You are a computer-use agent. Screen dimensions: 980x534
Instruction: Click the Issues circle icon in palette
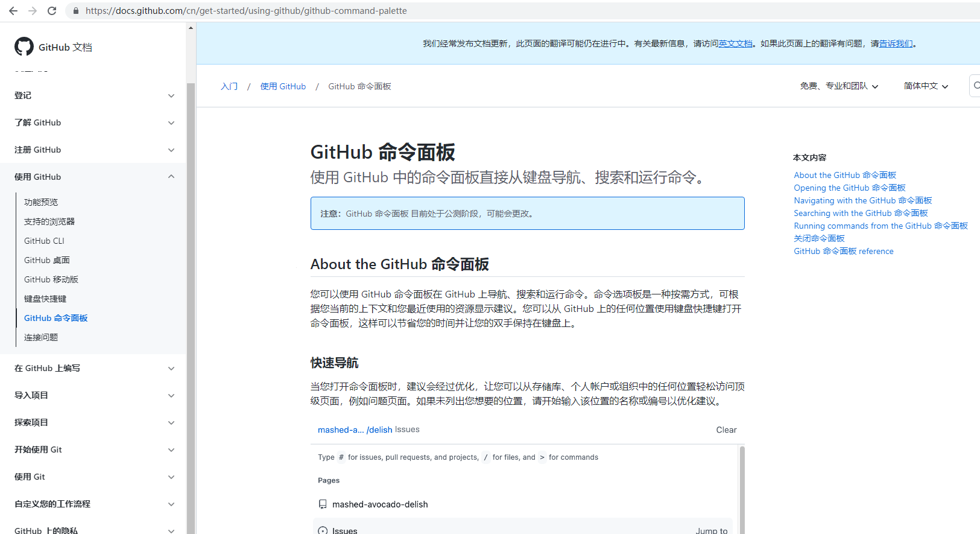click(323, 530)
